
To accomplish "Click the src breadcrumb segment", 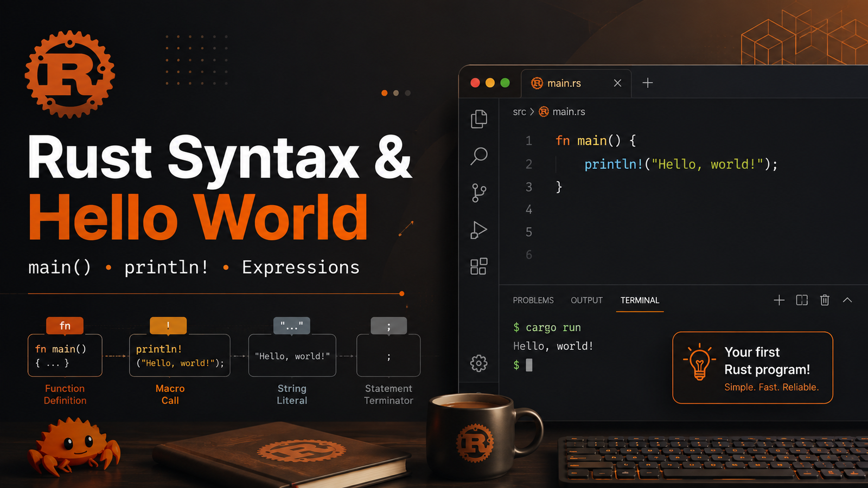I will 519,112.
